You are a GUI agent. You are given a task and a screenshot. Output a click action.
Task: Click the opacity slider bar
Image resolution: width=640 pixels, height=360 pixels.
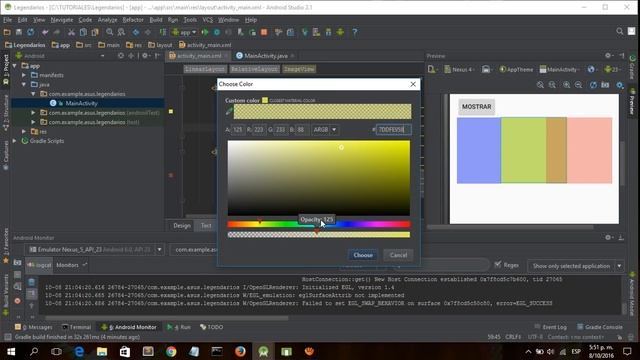coord(318,235)
